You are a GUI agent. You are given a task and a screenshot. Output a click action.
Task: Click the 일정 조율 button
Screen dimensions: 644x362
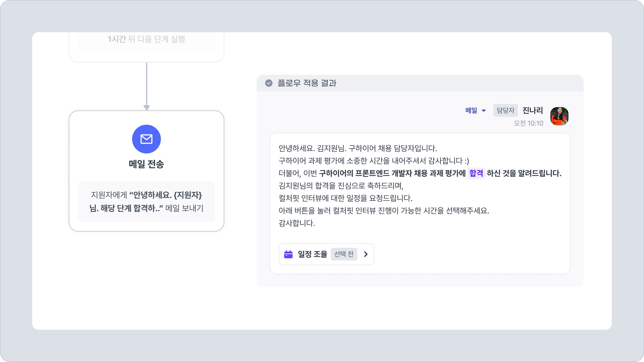tap(312, 254)
